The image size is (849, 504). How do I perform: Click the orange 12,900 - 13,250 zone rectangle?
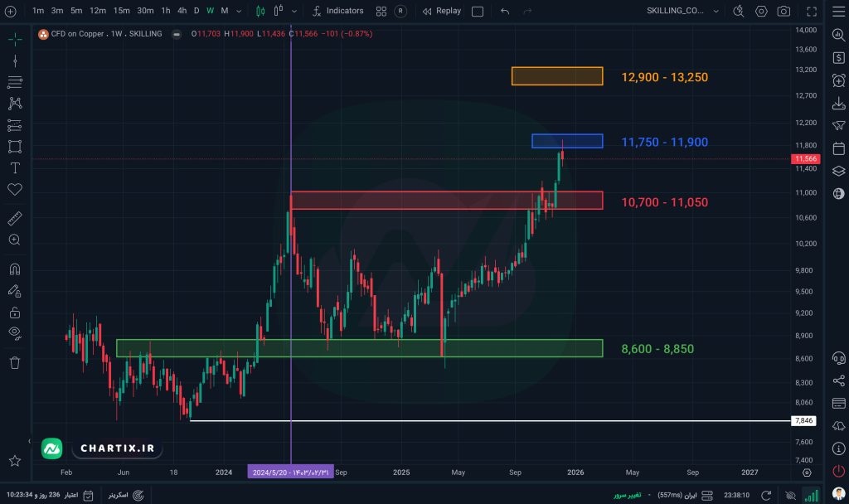tap(556, 76)
